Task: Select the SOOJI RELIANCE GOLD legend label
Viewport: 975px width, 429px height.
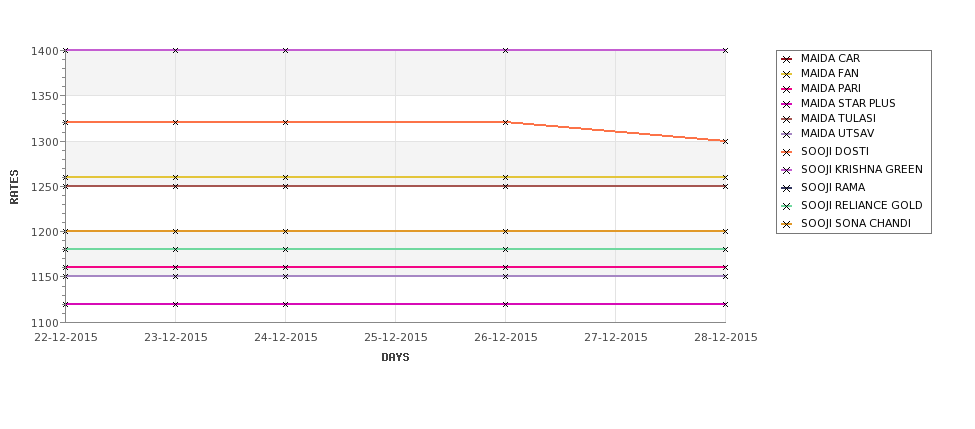Action: (x=862, y=205)
